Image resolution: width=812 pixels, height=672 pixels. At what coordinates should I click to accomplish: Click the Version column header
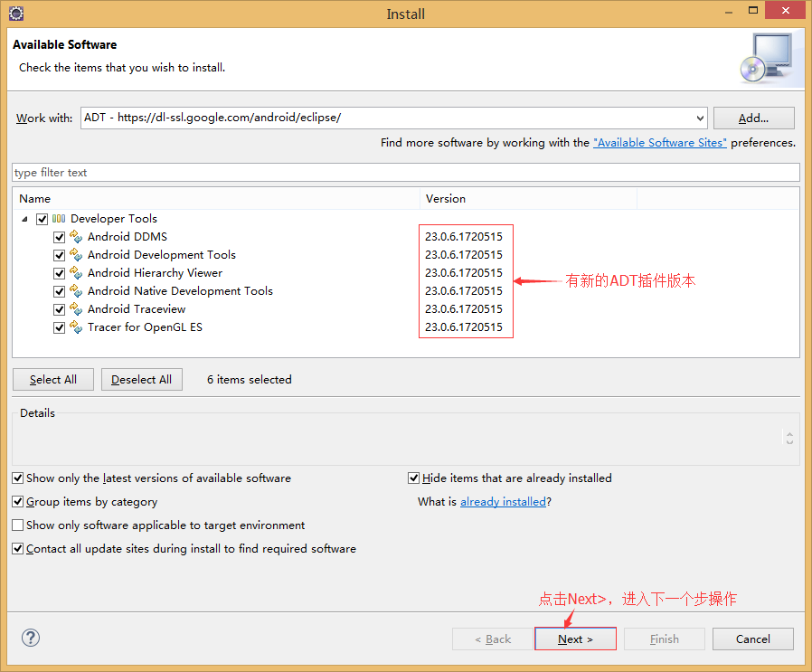(x=528, y=199)
